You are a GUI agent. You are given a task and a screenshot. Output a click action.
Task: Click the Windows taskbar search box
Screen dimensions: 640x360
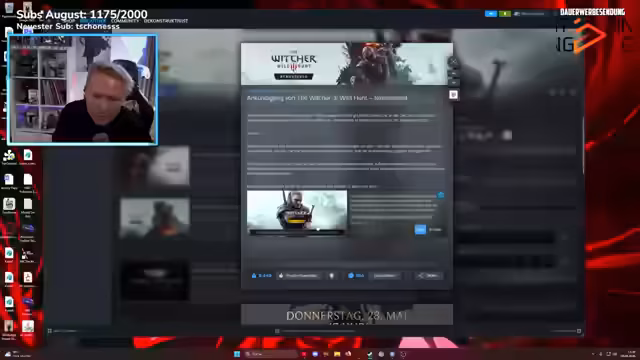click(270, 354)
